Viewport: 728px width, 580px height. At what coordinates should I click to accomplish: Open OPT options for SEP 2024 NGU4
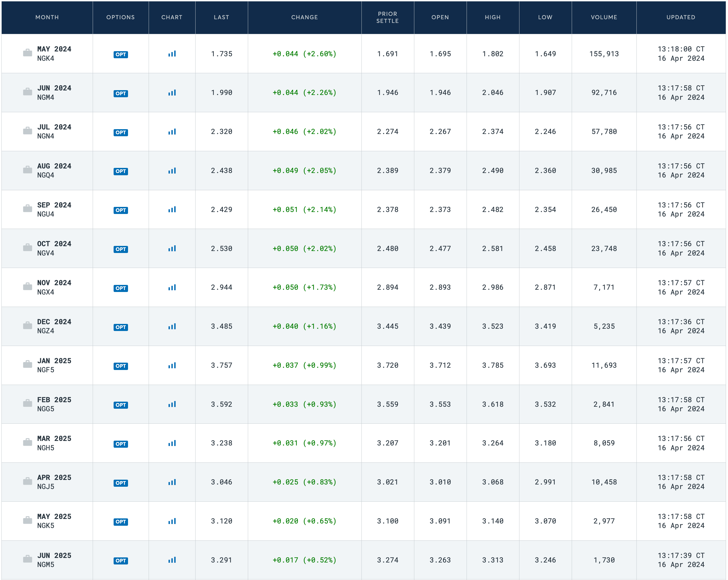pos(121,210)
